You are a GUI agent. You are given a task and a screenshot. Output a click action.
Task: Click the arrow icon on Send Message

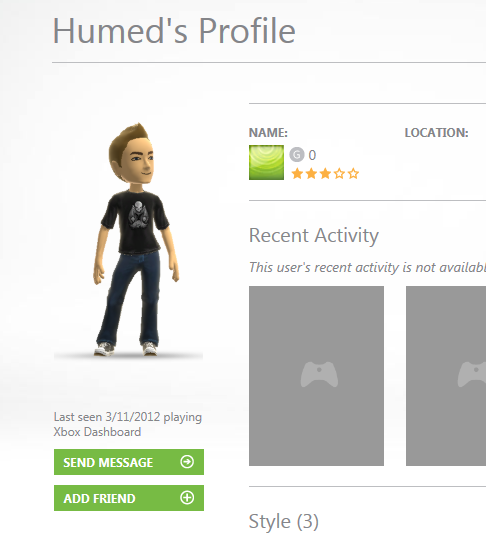click(x=187, y=462)
